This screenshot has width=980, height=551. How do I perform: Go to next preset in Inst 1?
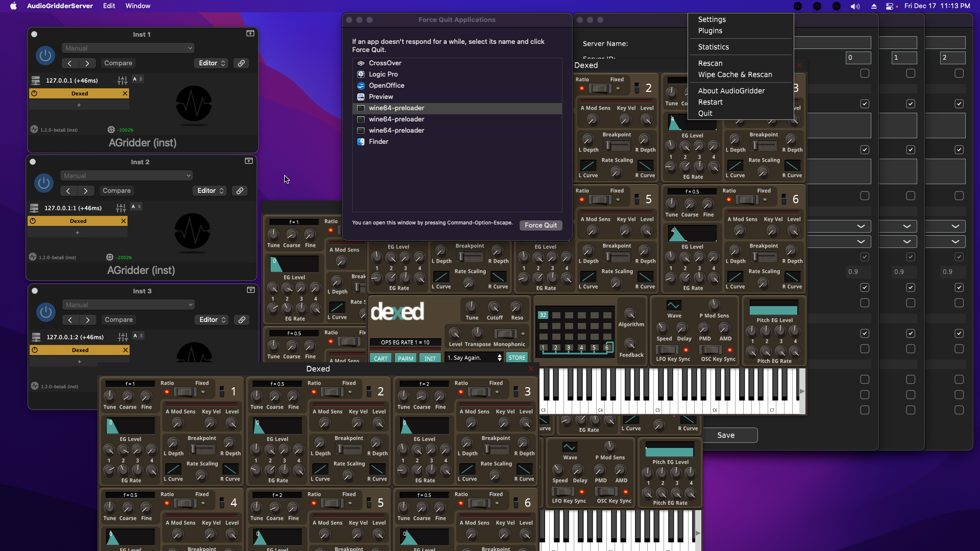pyautogui.click(x=87, y=63)
